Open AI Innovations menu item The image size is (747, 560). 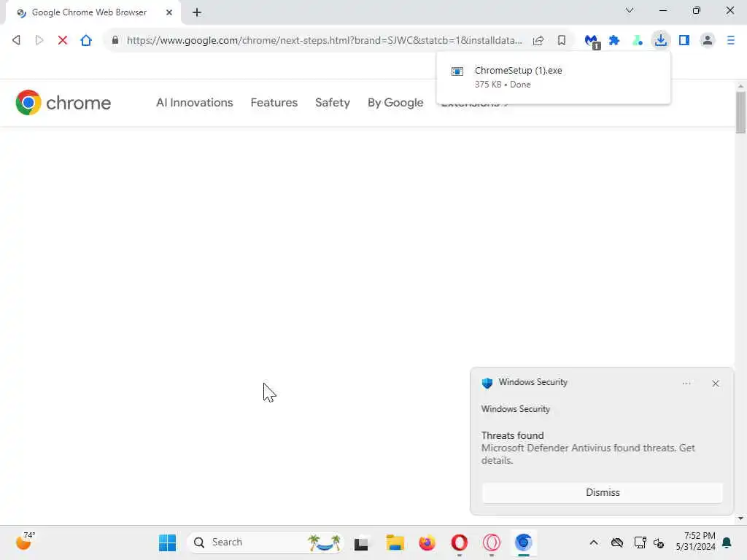(x=194, y=102)
